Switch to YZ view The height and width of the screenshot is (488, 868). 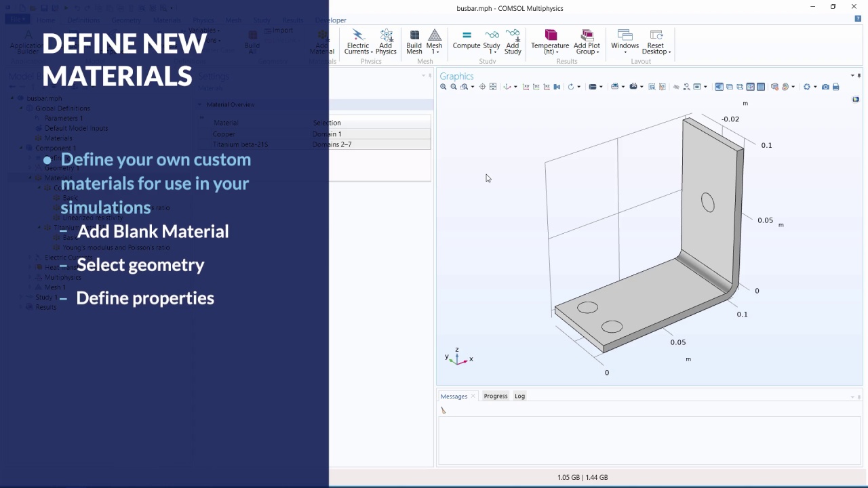pos(536,87)
